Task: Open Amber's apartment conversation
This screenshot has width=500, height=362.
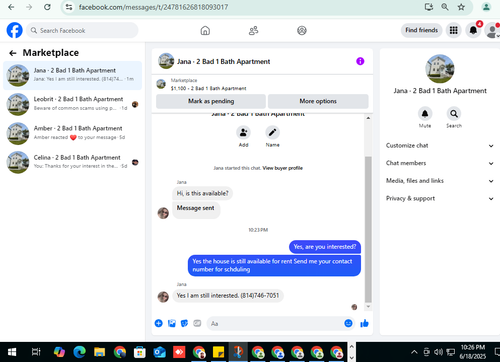Action: point(73,133)
